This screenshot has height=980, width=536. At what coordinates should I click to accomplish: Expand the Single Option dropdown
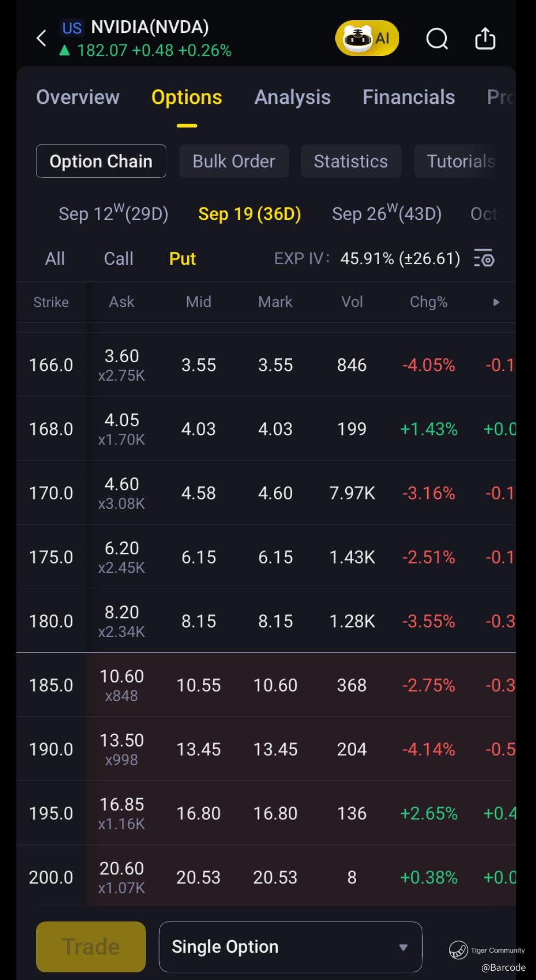[x=290, y=947]
